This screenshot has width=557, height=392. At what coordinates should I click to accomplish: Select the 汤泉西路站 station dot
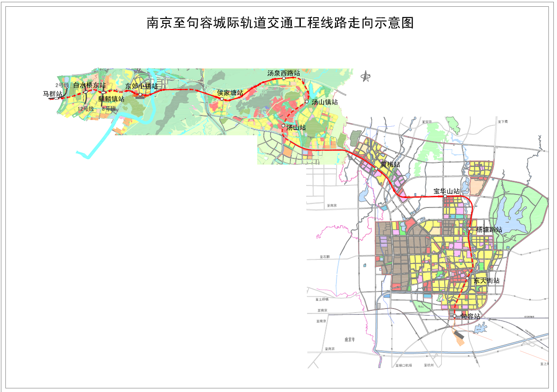pyautogui.click(x=284, y=78)
